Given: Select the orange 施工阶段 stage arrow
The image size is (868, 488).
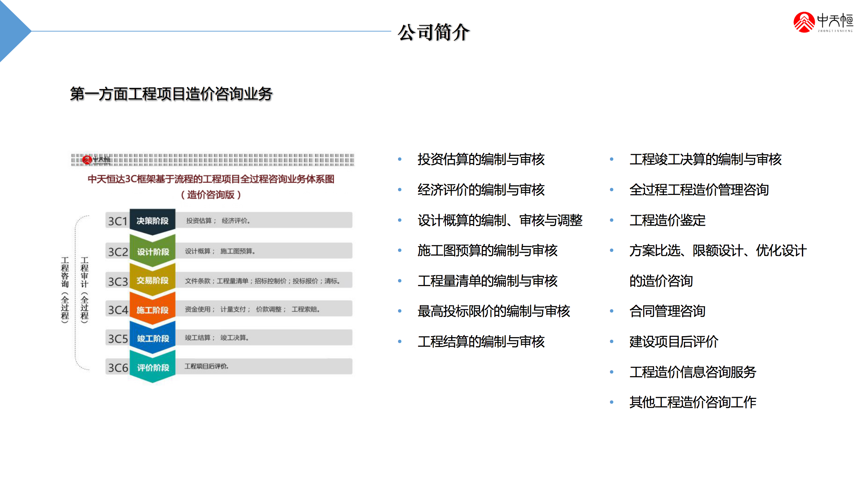Looking at the screenshot, I should click(x=152, y=310).
